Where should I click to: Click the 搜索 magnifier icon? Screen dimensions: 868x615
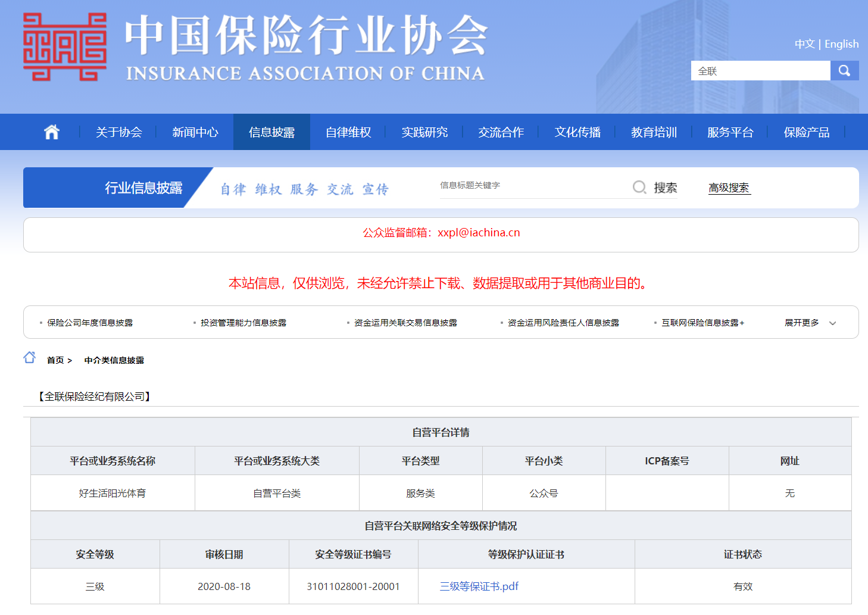639,188
